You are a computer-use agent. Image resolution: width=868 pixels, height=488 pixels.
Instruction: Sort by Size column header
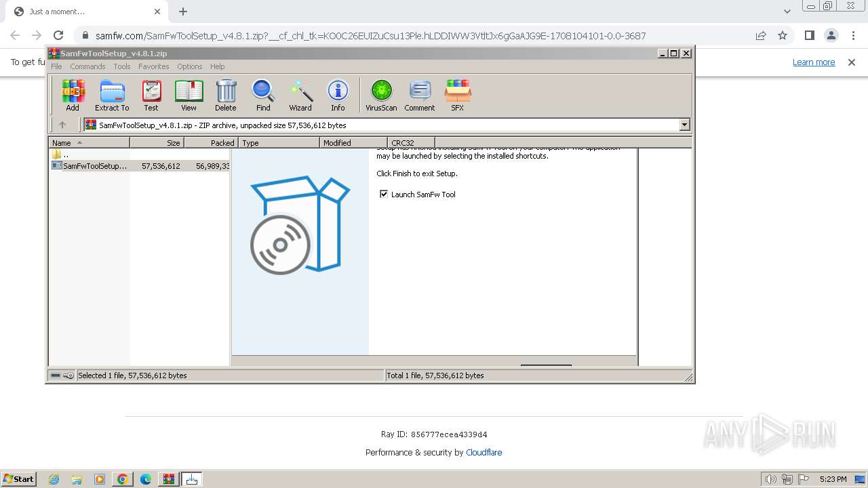pos(157,142)
